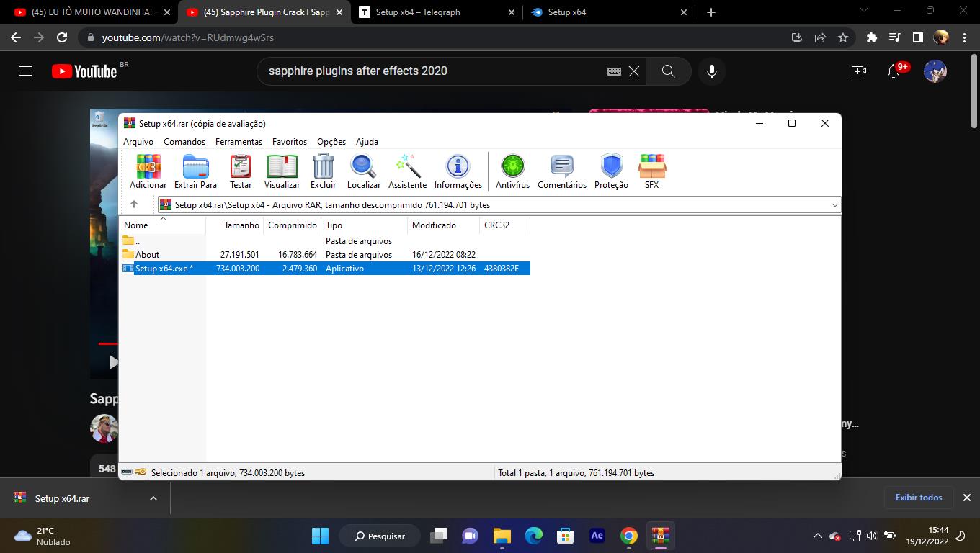Click the Antivírus scan icon
The height and width of the screenshot is (553, 980).
(x=512, y=171)
